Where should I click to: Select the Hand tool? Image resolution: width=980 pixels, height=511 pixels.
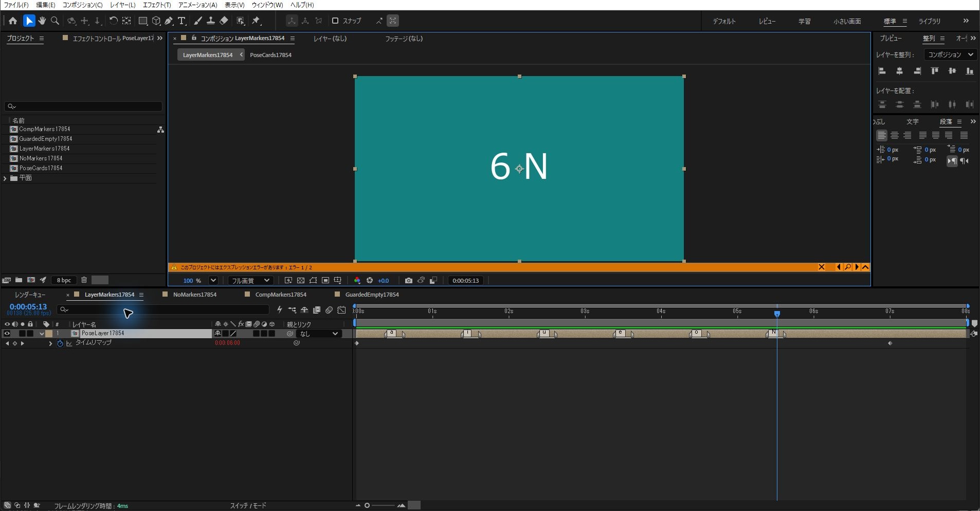(42, 21)
